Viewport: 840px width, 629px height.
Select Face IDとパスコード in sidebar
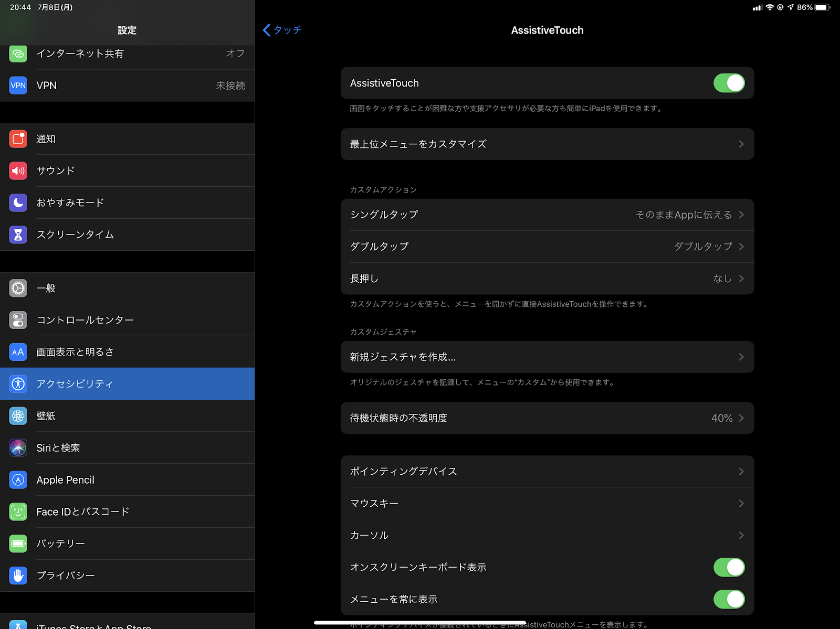click(x=127, y=511)
